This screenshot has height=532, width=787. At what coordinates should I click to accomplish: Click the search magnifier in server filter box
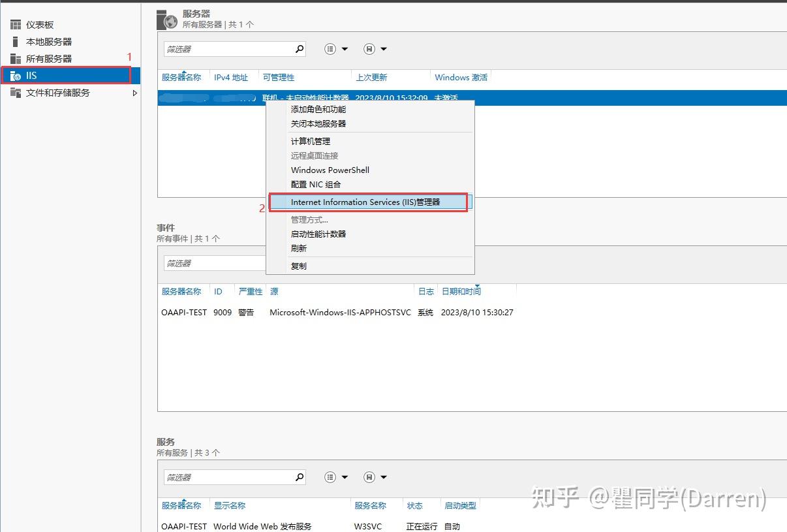[299, 48]
